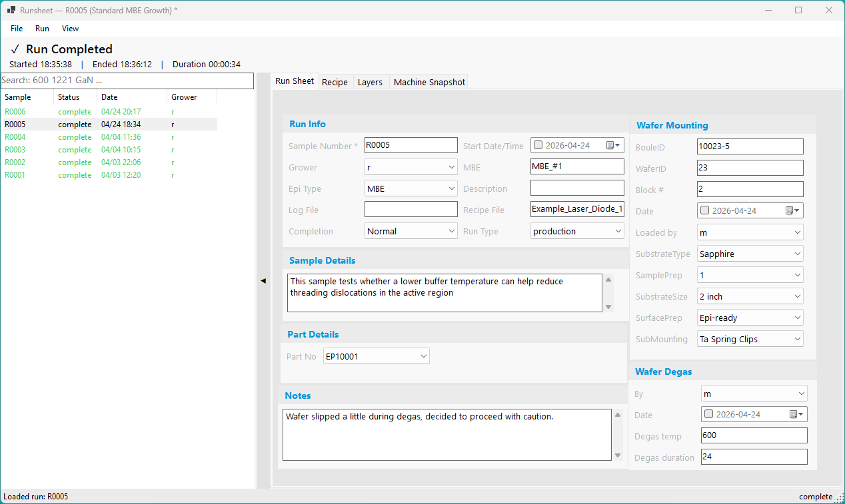Open the Run menu

pos(42,29)
